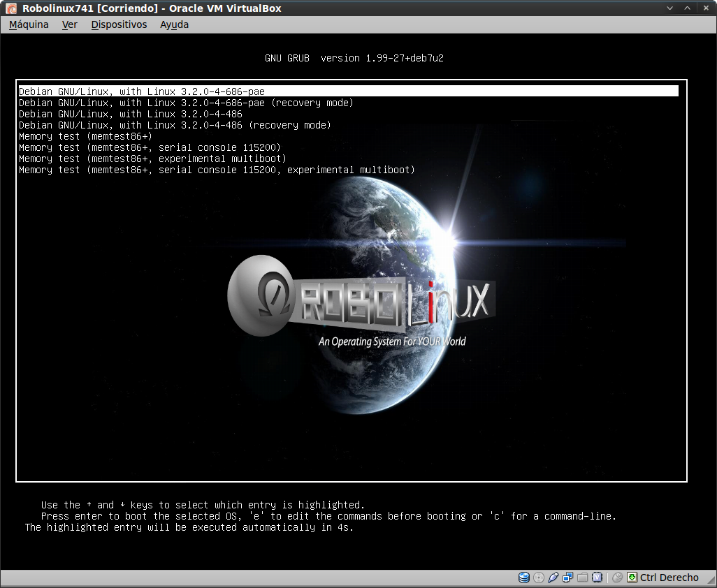The image size is (717, 588).
Task: Select memtest86+ experimental multiboot entry without serial
Action: [152, 159]
